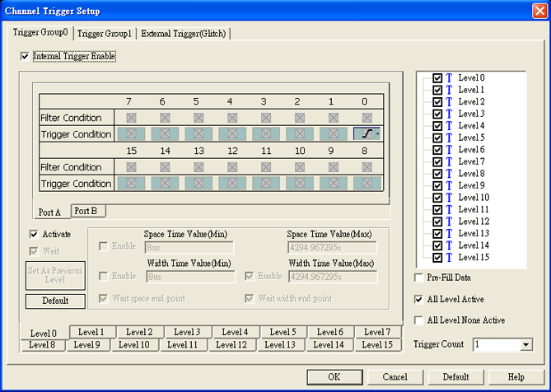Viewport: 551px width, 392px height.
Task: Click channel 1 trigger condition cell
Action: [x=333, y=134]
